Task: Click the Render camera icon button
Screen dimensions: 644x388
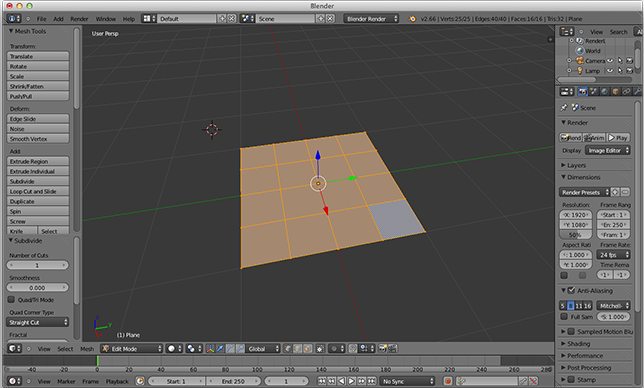Action: 570,138
